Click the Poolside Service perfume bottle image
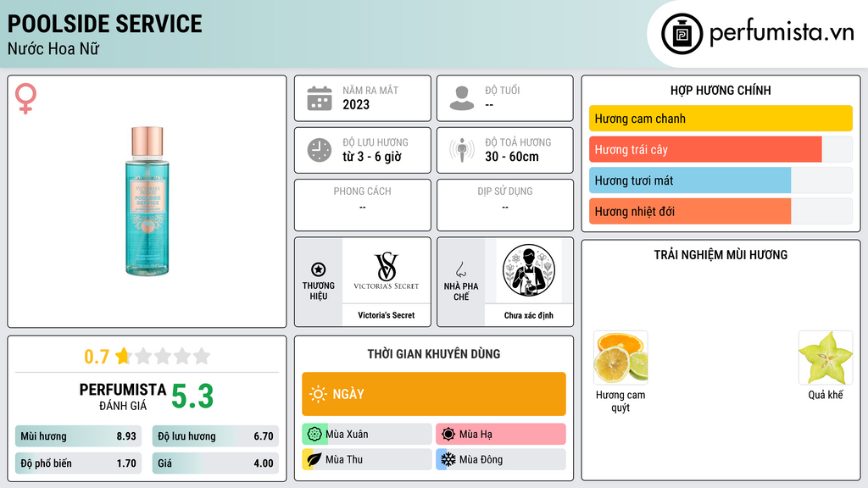 147,202
